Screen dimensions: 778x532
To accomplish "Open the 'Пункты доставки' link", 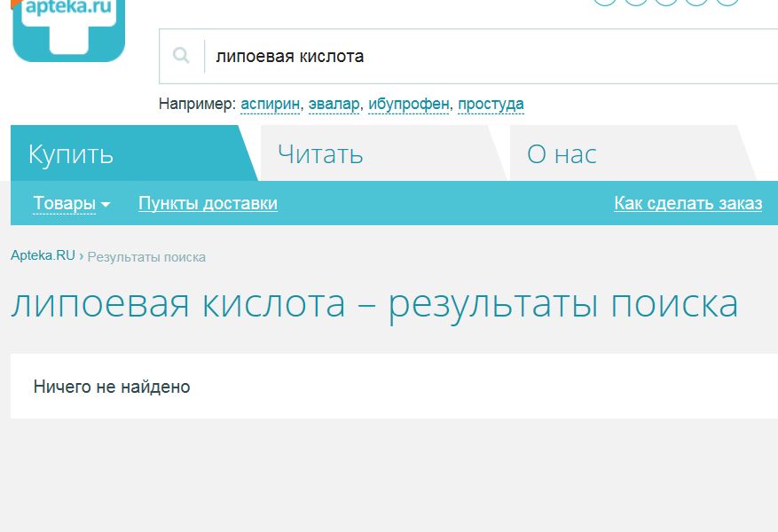I will click(208, 204).
